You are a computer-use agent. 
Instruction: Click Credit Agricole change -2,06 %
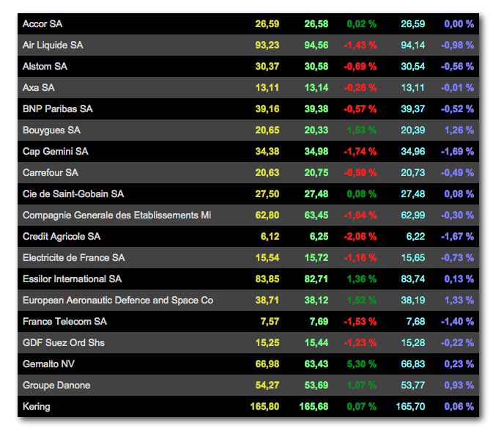pos(360,237)
